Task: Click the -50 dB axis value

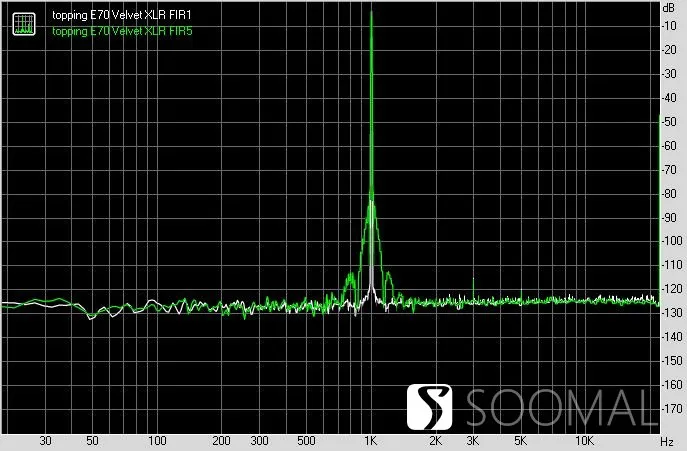Action: (x=669, y=122)
